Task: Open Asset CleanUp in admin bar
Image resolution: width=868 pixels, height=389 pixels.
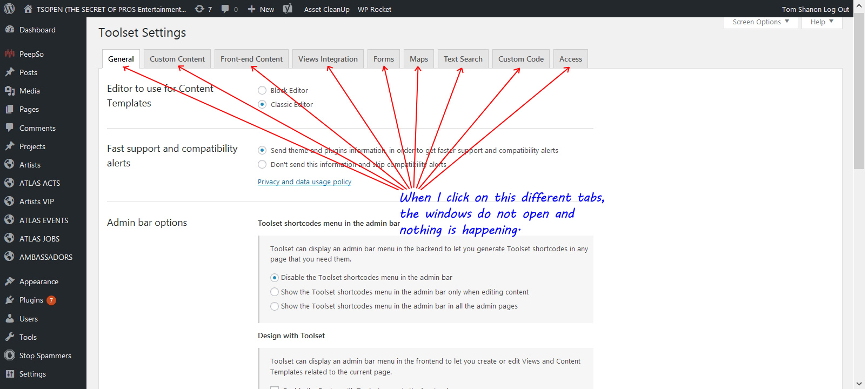Action: [326, 9]
